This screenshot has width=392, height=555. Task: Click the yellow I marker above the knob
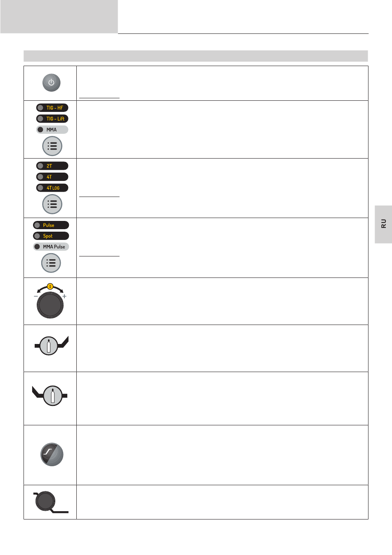[x=50, y=286]
